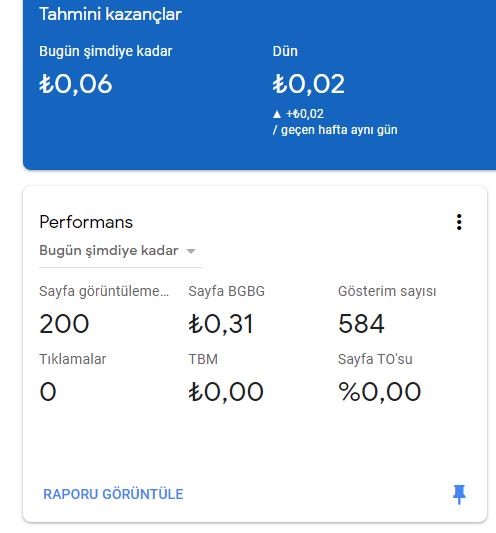Select the page views value 200
Image resolution: width=496 pixels, height=533 pixels.
coord(64,324)
